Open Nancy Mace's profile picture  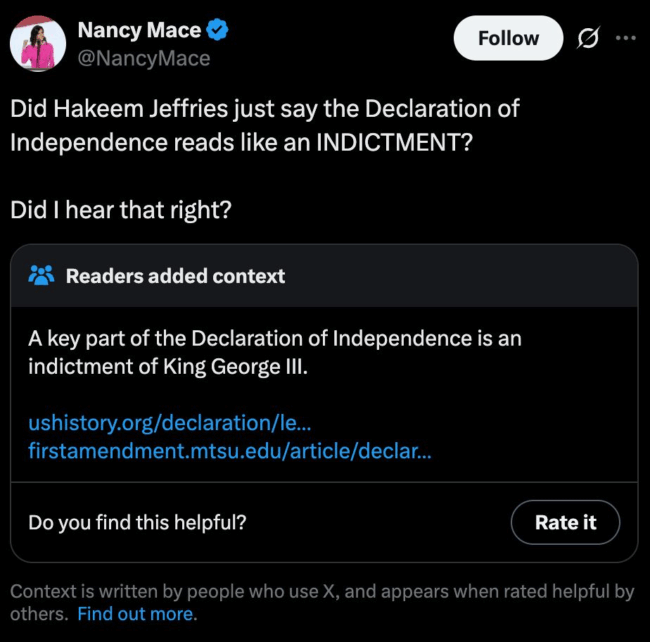pyautogui.click(x=38, y=44)
